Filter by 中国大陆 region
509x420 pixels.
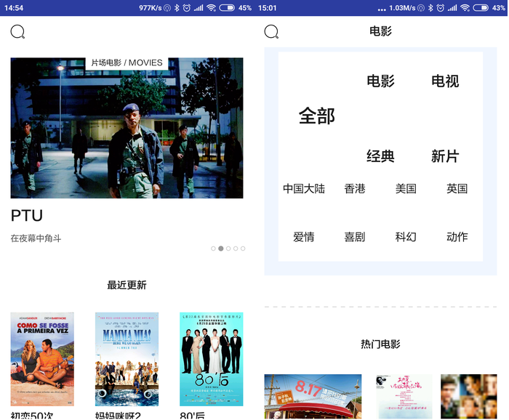(304, 188)
